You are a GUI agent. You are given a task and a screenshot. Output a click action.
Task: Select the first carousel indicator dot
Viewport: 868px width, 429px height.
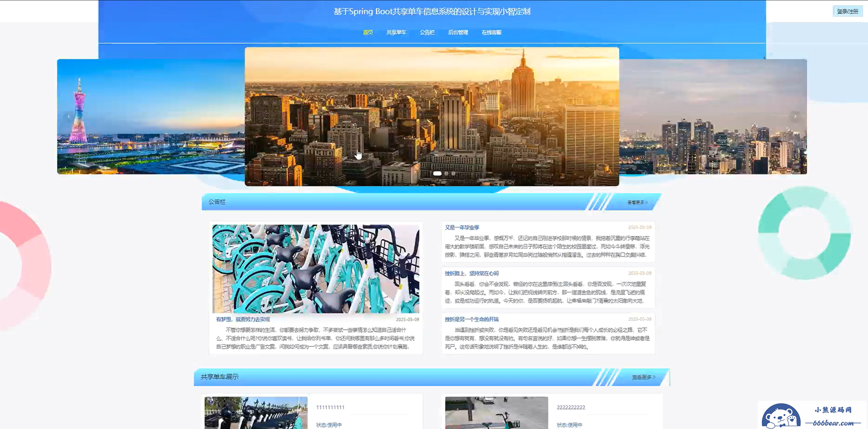[437, 174]
